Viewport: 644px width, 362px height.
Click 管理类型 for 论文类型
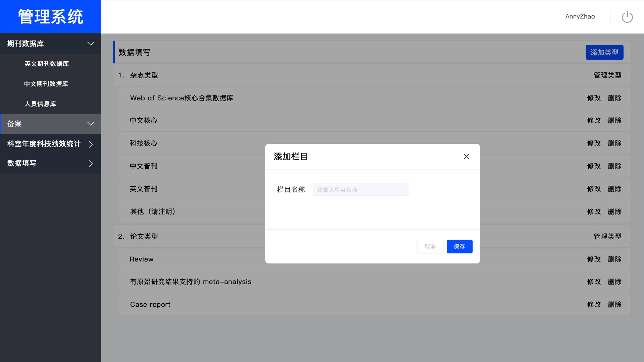pyautogui.click(x=607, y=237)
